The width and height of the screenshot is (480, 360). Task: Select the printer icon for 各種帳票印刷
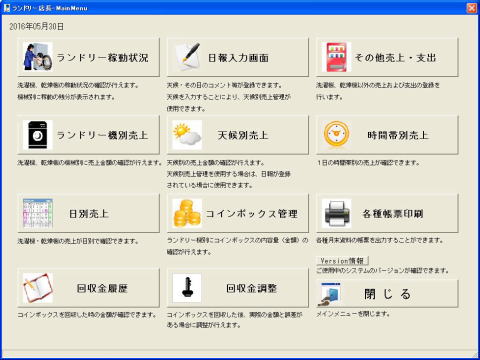pos(337,213)
